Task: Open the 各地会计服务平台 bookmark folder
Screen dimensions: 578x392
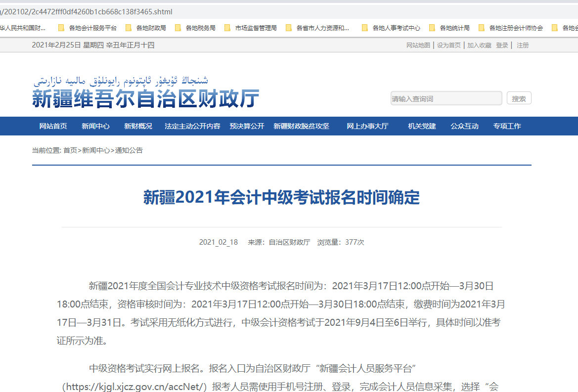Action: [x=88, y=28]
